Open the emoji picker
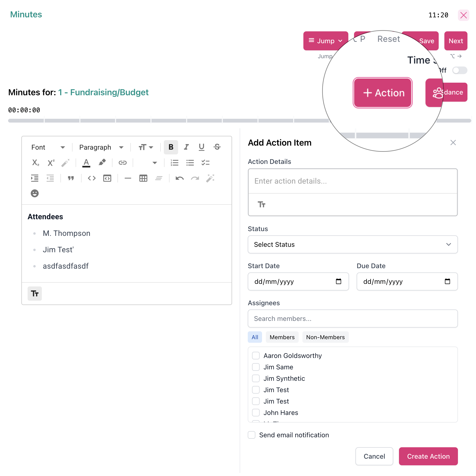Viewport: 476px width, 476px height. click(x=34, y=193)
